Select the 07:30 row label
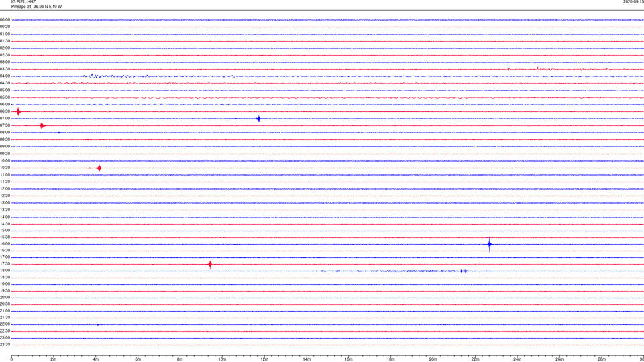 [5, 125]
